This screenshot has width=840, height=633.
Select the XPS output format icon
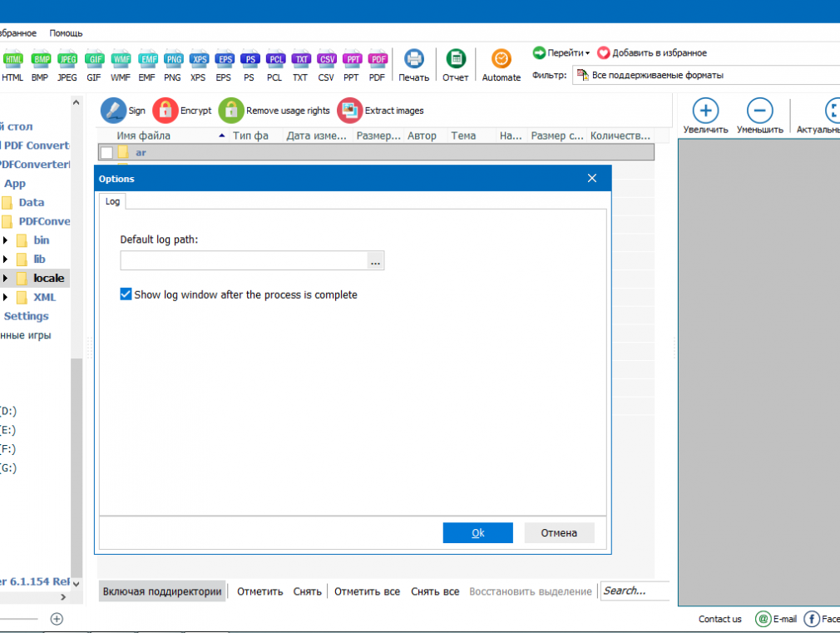[199, 60]
